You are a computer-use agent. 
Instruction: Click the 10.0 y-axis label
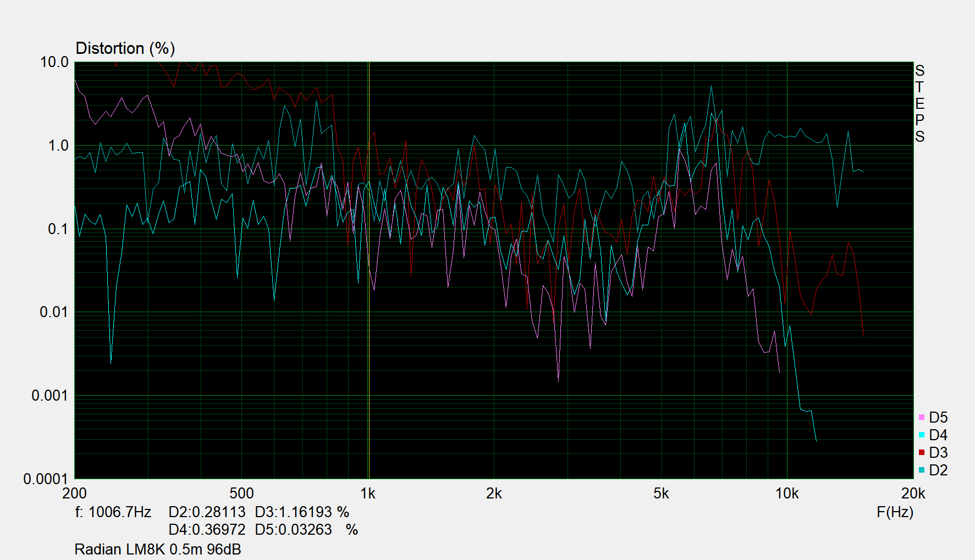(x=54, y=62)
